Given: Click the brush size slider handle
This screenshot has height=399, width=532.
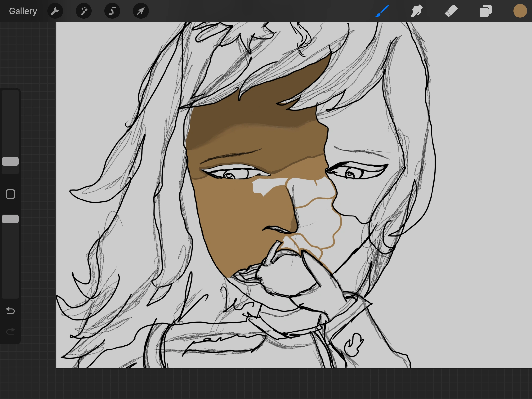Looking at the screenshot, I should pos(10,161).
